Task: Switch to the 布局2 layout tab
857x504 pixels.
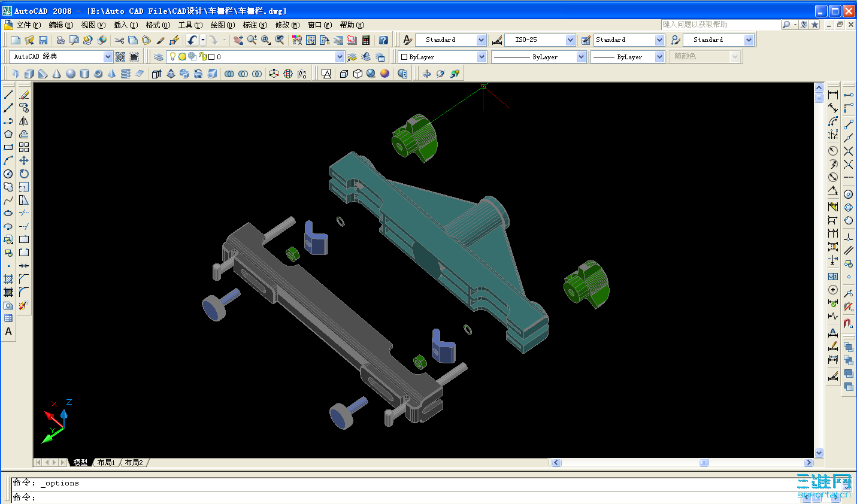Action: click(134, 463)
